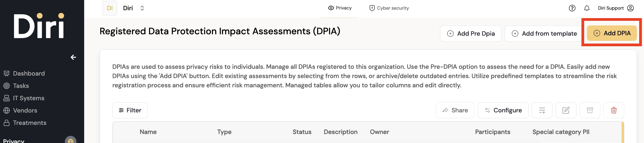
Task: Open the help question mark icon
Action: [572, 8]
